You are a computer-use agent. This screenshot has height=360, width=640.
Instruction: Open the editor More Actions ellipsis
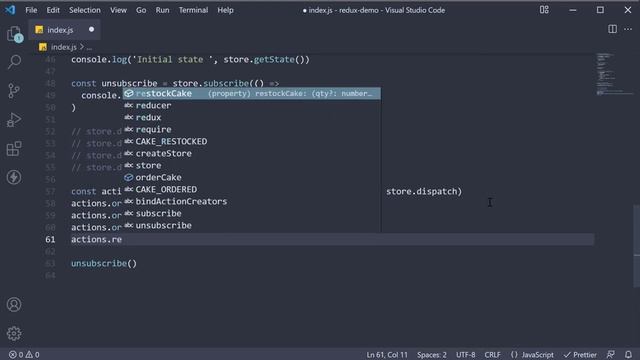(628, 29)
